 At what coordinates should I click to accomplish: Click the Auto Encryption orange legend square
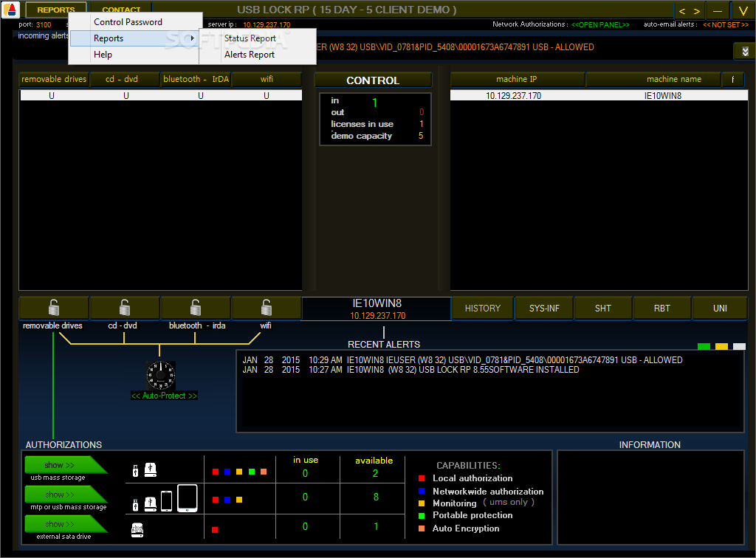422,528
